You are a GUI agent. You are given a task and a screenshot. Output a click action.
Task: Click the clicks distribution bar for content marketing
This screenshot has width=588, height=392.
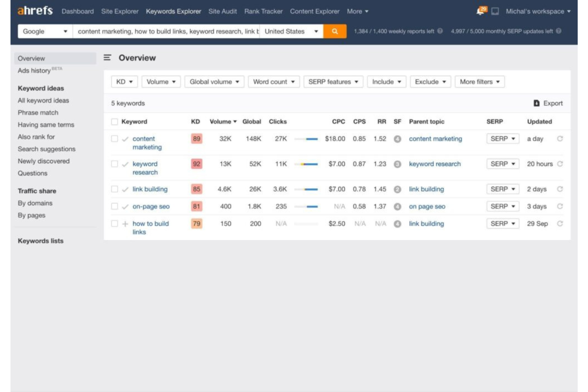[306, 139]
